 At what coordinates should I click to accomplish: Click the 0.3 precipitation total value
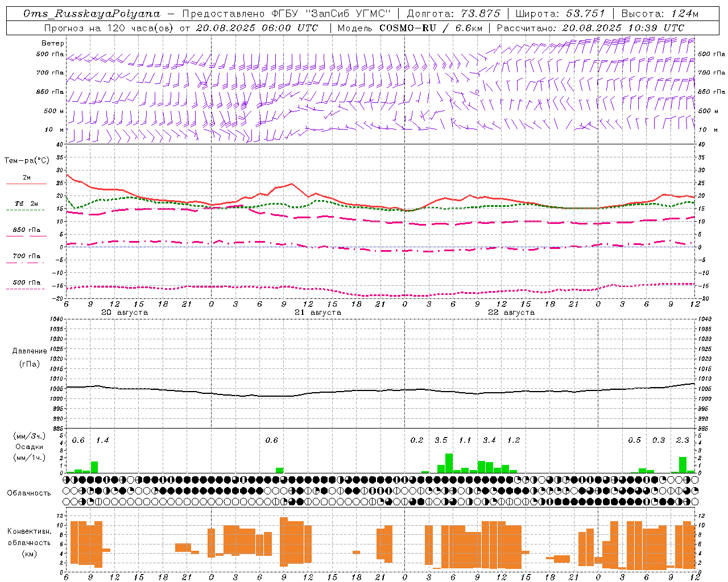coord(659,440)
